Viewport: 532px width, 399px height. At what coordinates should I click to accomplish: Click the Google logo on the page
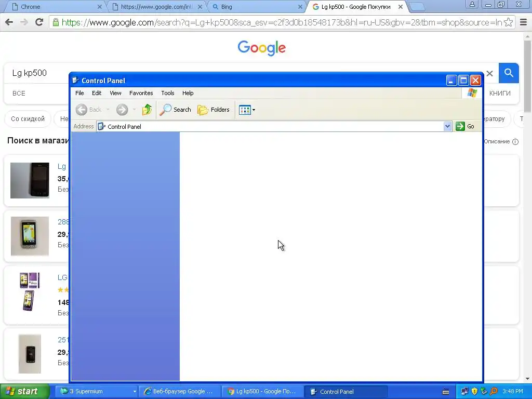tap(262, 48)
